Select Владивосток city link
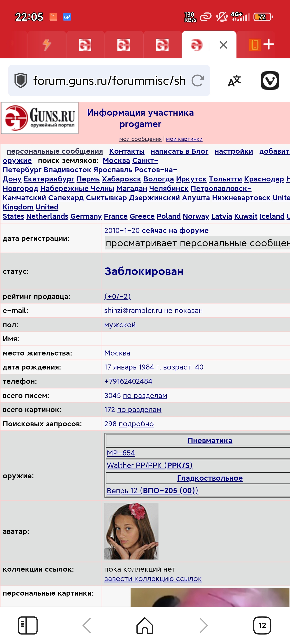290x644 pixels. click(x=68, y=170)
